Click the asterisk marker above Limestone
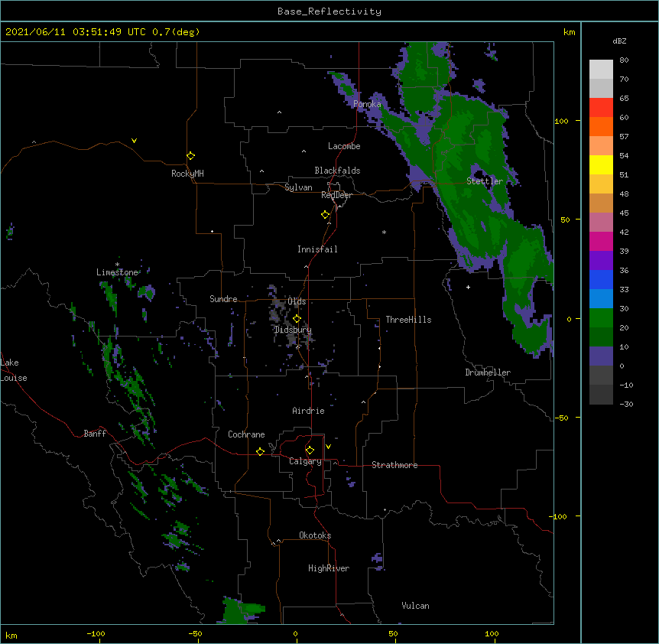Viewport: 659px width, 644px height. tap(117, 265)
